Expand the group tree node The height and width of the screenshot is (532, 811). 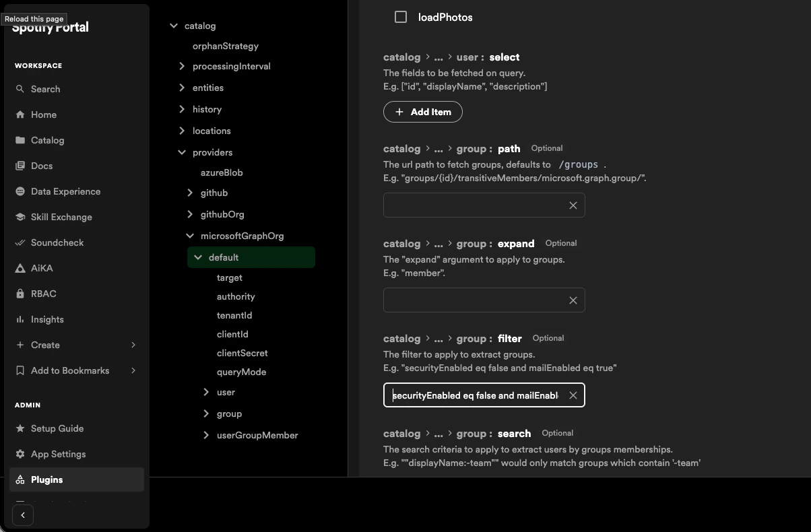click(x=206, y=413)
